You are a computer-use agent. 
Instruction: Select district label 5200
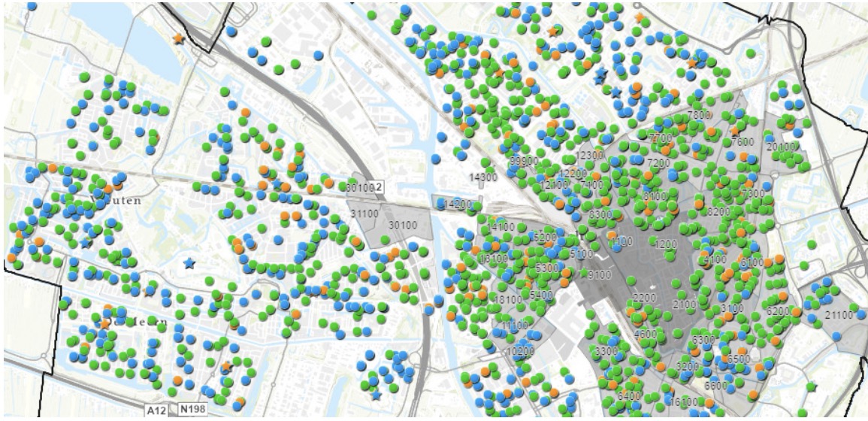(x=546, y=238)
